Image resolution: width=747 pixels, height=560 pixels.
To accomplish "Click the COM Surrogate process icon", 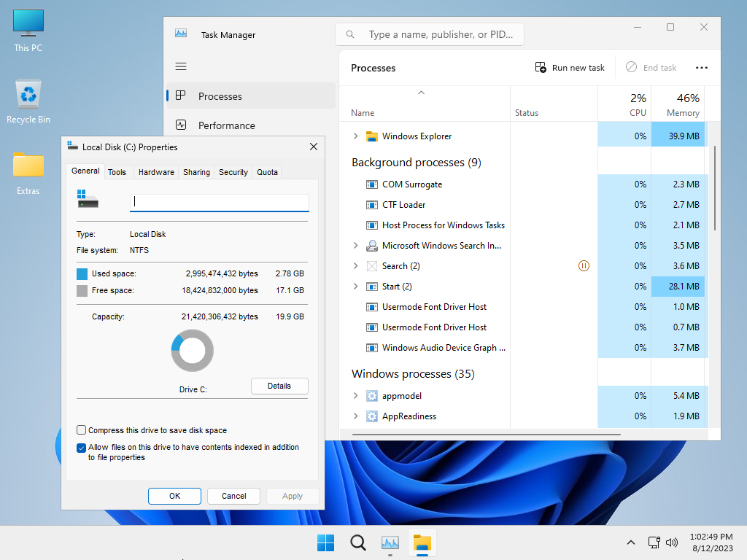I will (x=371, y=184).
